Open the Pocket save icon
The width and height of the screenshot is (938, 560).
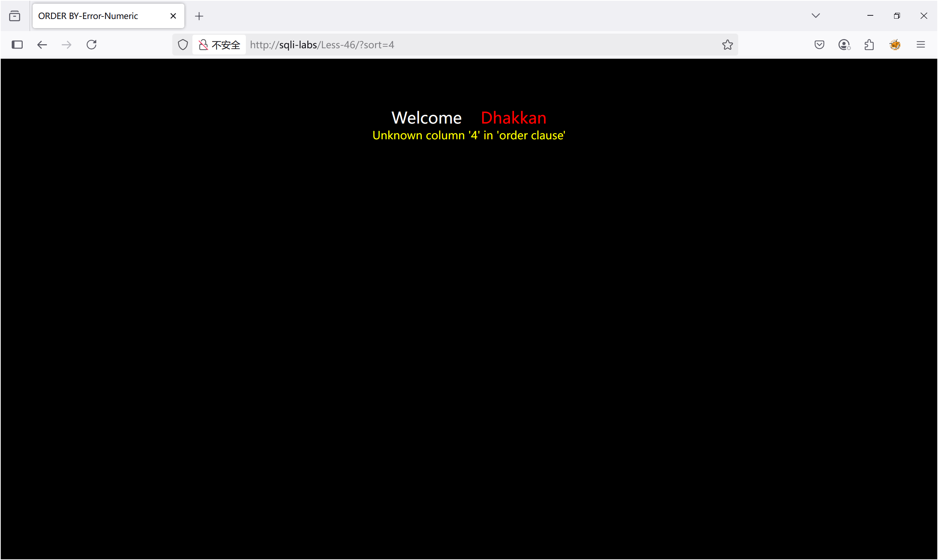[x=819, y=45]
